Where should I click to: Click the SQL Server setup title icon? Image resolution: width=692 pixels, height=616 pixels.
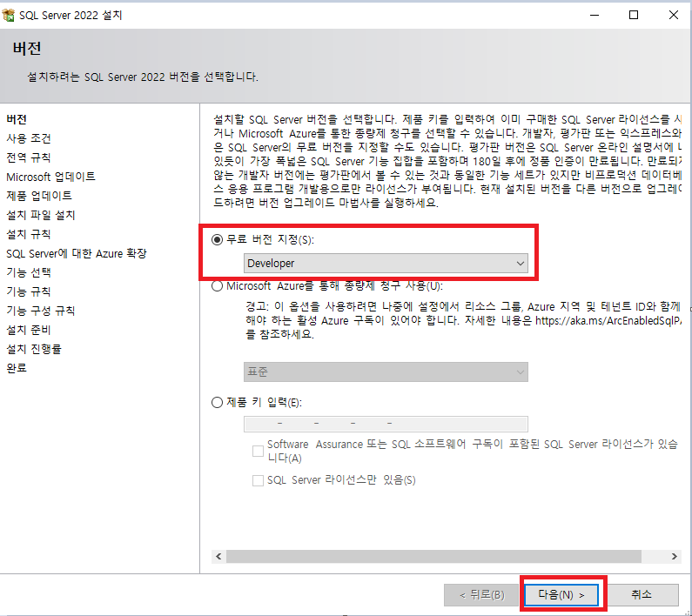pyautogui.click(x=9, y=15)
